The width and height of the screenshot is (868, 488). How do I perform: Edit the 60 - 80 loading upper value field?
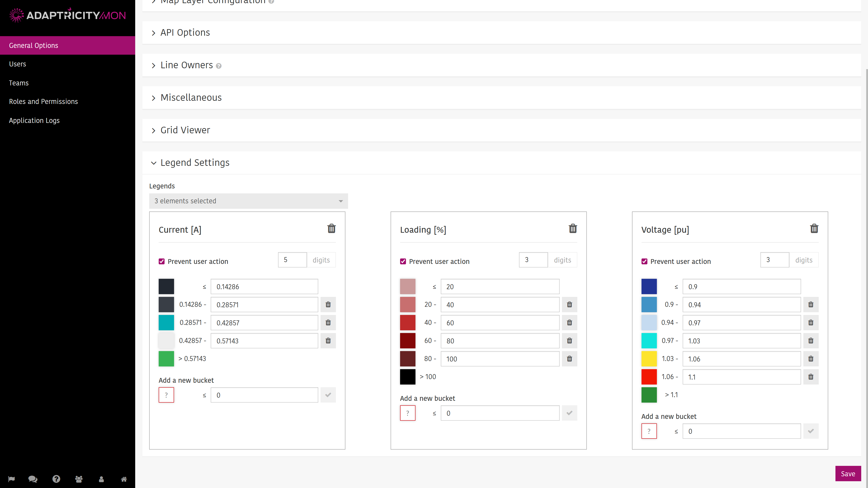point(500,340)
